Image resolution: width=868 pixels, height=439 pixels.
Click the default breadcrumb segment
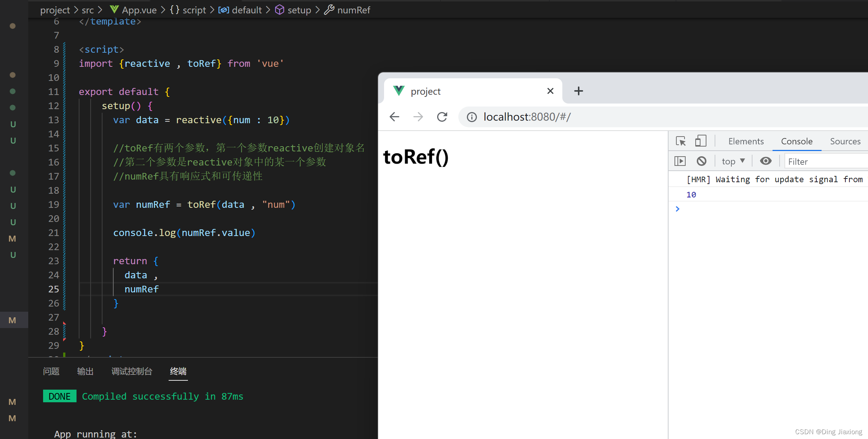pyautogui.click(x=247, y=10)
